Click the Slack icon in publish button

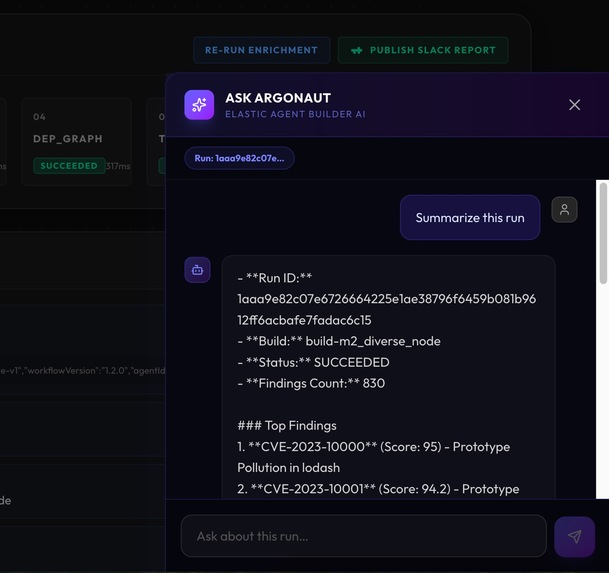(357, 51)
